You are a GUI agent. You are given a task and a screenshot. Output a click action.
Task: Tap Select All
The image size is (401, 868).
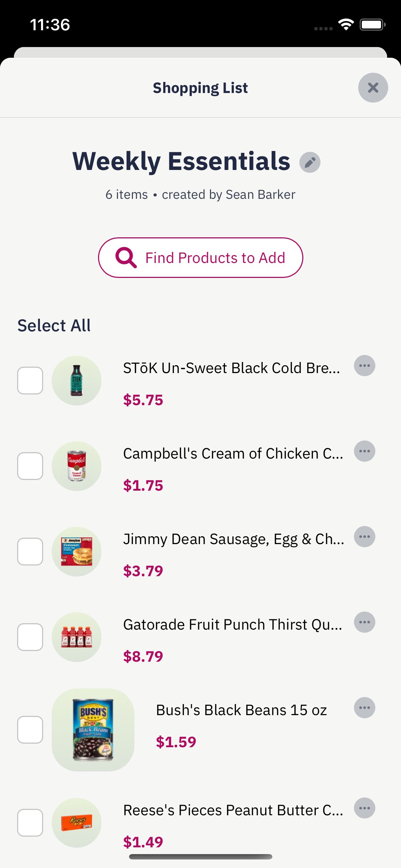click(54, 325)
